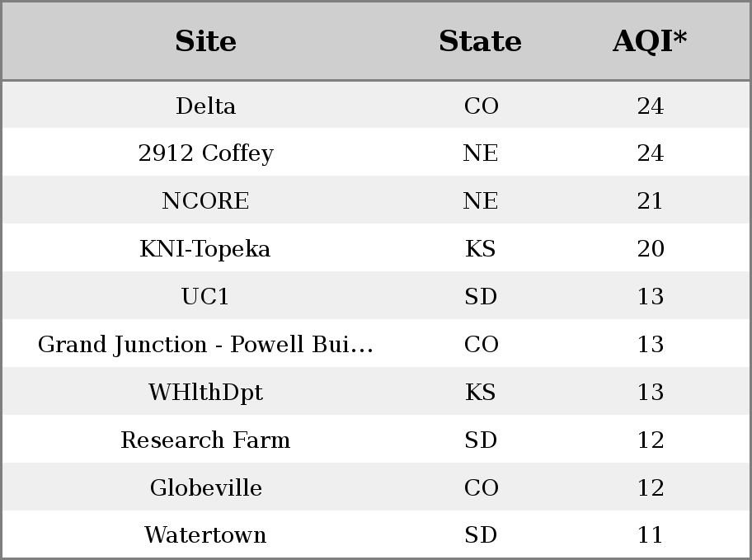Click AQI value 20 for KNI-Topeka
This screenshot has width=752, height=560.
(x=651, y=248)
